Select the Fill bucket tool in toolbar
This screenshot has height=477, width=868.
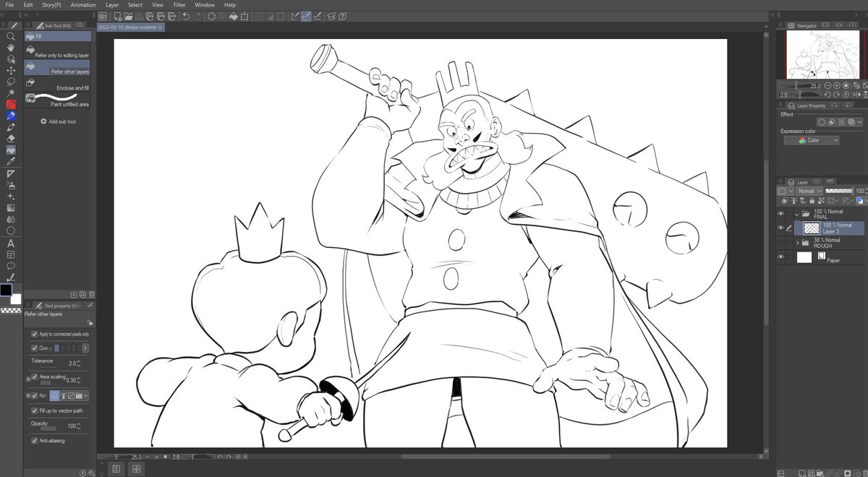click(x=11, y=150)
